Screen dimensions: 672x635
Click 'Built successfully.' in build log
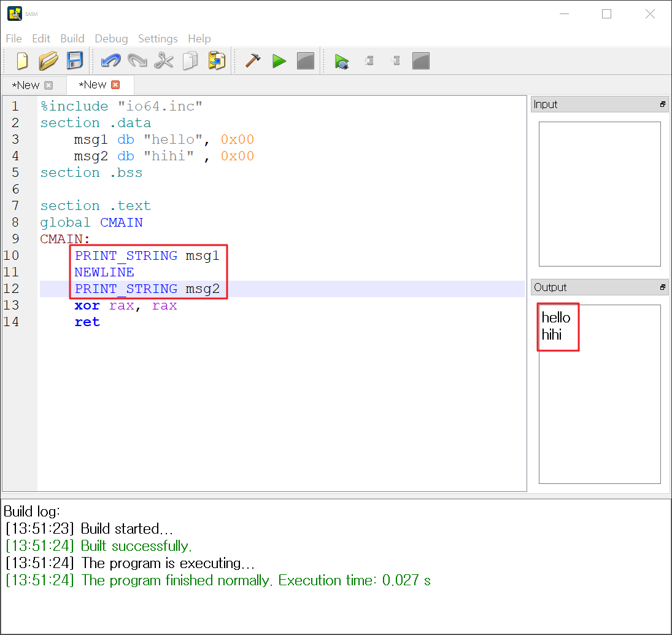(136, 546)
